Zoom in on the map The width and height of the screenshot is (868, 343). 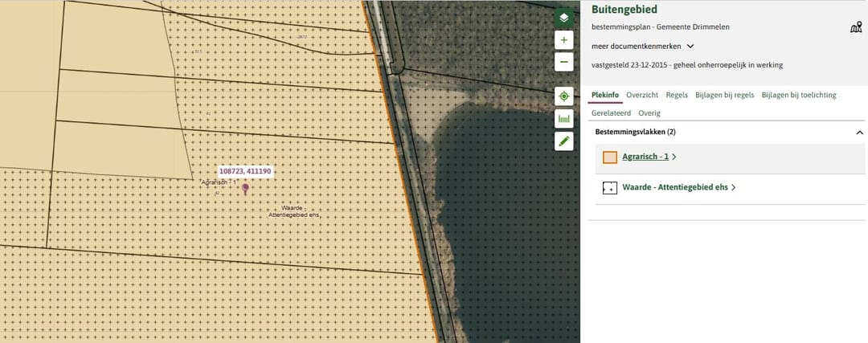click(x=564, y=40)
